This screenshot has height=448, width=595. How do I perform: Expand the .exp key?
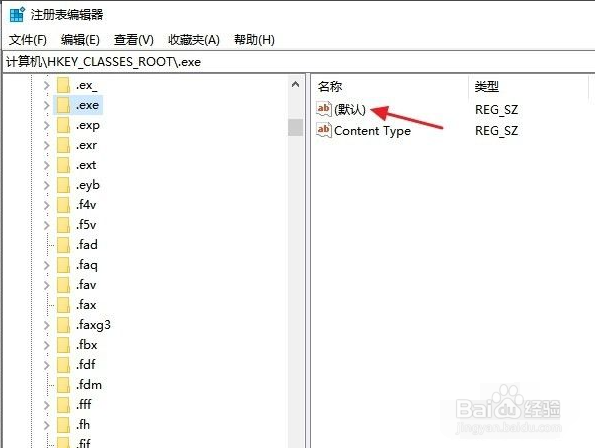tap(47, 125)
